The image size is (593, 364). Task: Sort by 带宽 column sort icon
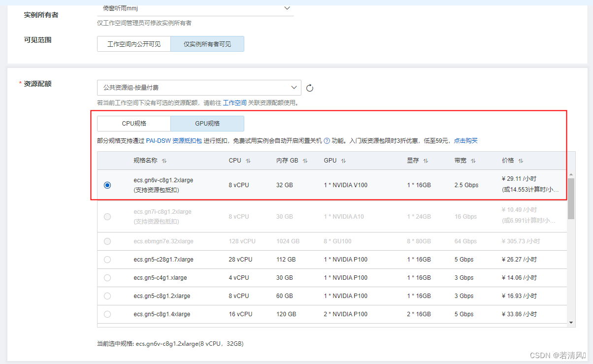[473, 161]
